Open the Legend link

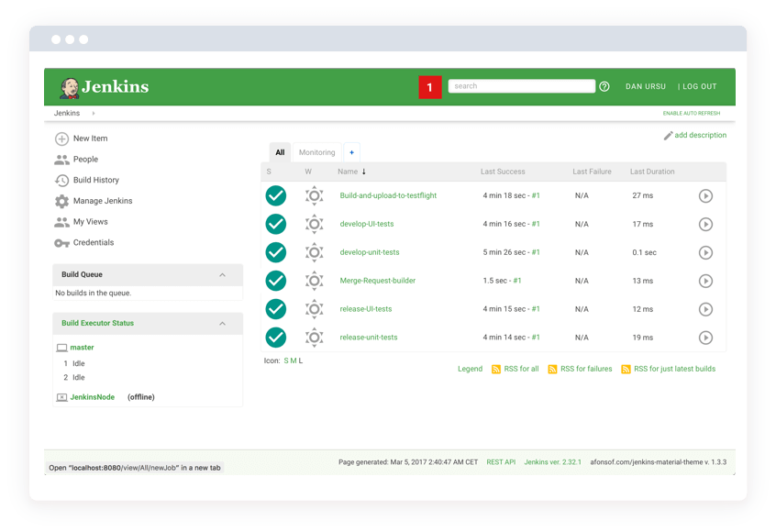470,369
